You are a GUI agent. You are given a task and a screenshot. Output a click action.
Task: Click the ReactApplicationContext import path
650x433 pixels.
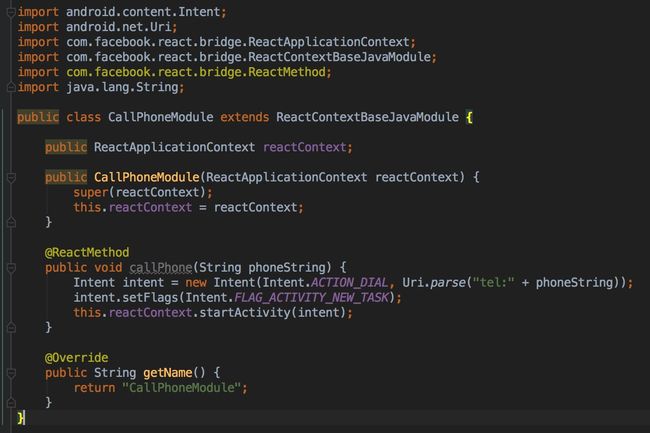pyautogui.click(x=238, y=42)
